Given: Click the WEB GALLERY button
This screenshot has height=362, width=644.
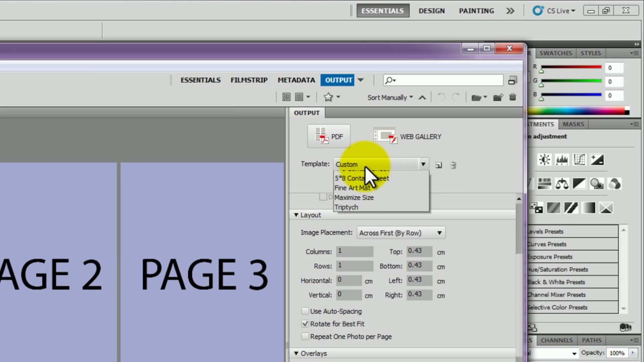Looking at the screenshot, I should (x=408, y=136).
